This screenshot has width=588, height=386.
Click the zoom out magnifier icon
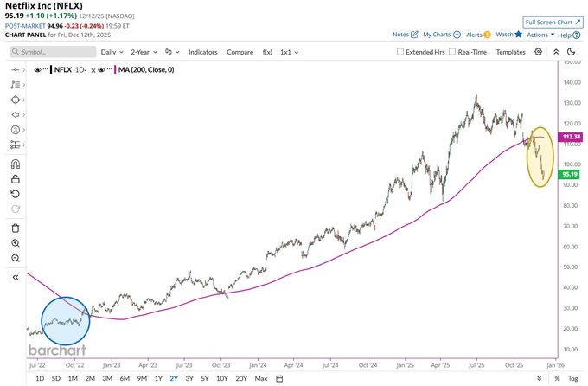tap(16, 258)
